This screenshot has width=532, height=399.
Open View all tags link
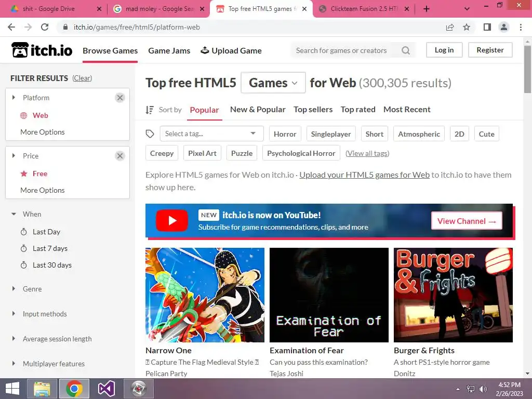tap(367, 153)
